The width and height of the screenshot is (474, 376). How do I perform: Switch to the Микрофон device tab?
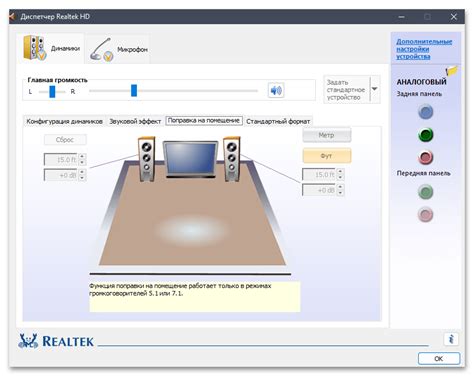[119, 50]
